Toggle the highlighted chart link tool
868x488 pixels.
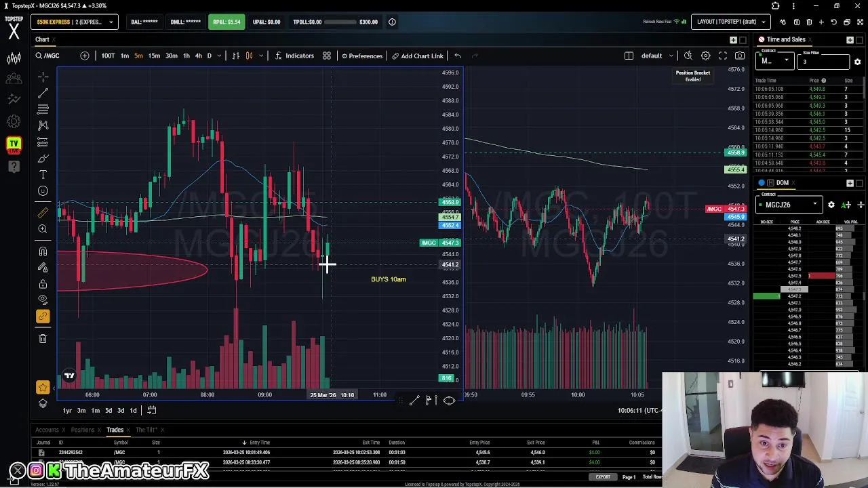[x=43, y=316]
